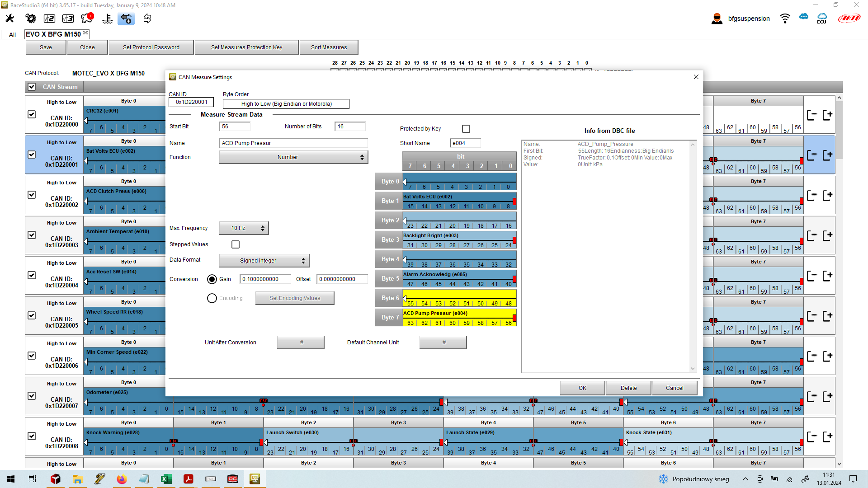
Task: Toggle the Stepped Values checkbox
Action: pyautogui.click(x=236, y=244)
